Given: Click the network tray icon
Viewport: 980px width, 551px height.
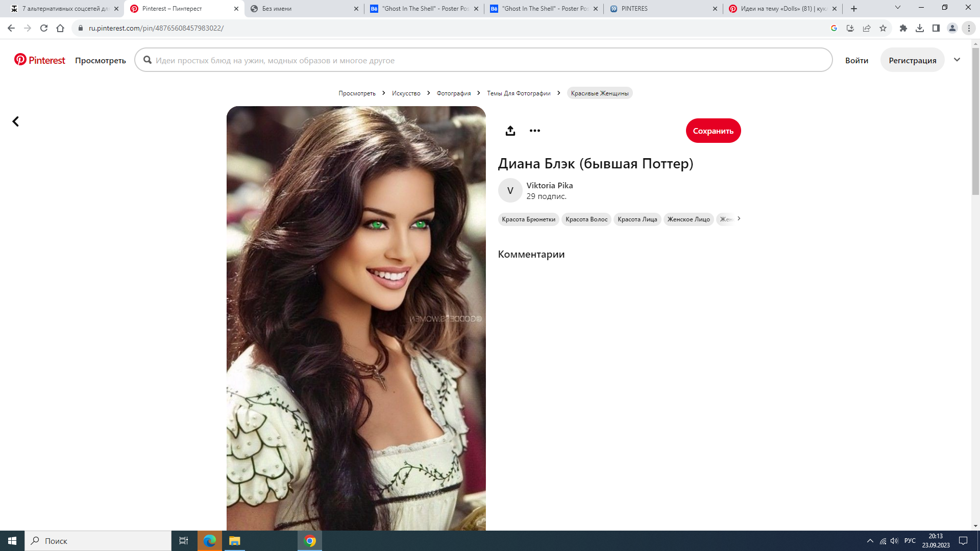Looking at the screenshot, I should coord(883,541).
